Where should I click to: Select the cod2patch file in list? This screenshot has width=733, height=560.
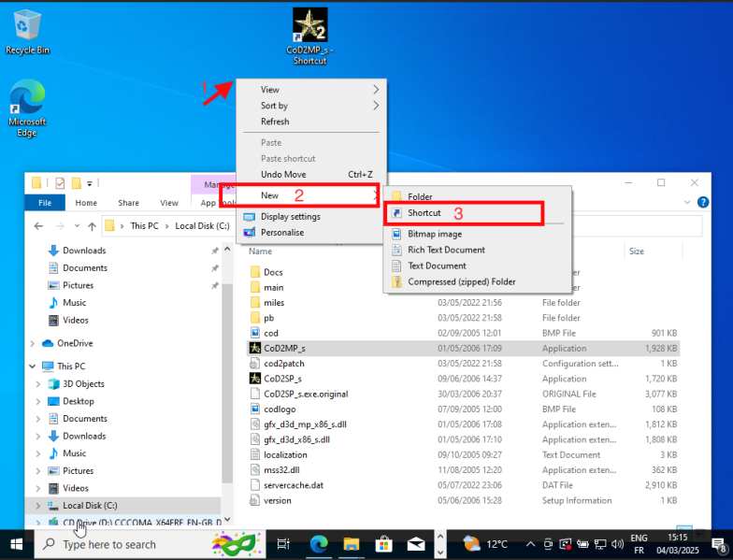pyautogui.click(x=283, y=363)
